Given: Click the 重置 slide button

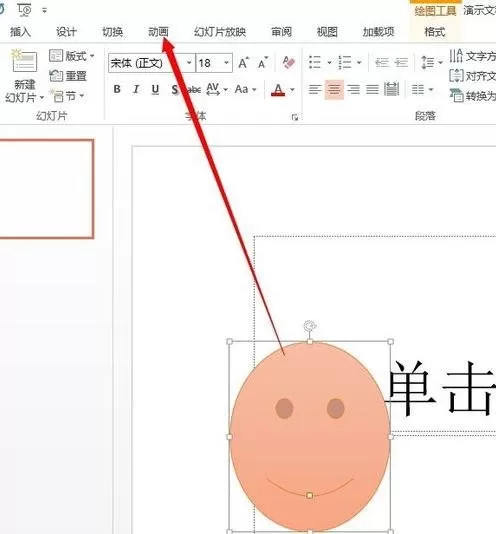Looking at the screenshot, I should pyautogui.click(x=68, y=76).
